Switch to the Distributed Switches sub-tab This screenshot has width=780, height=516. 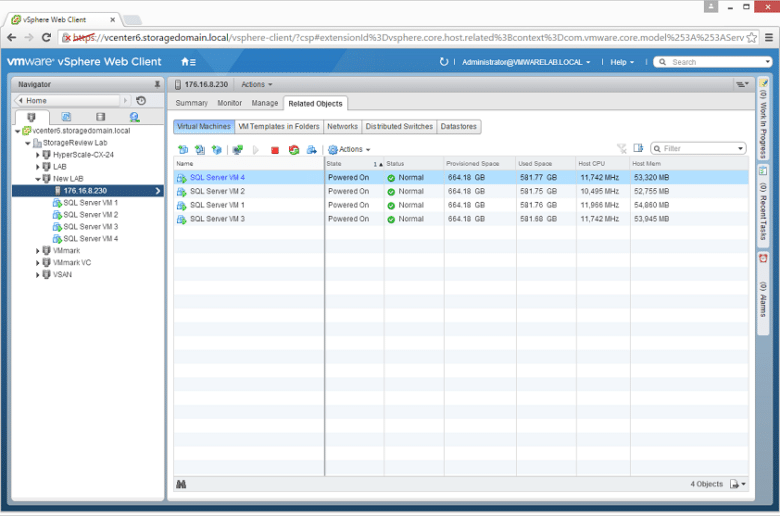tap(399, 126)
